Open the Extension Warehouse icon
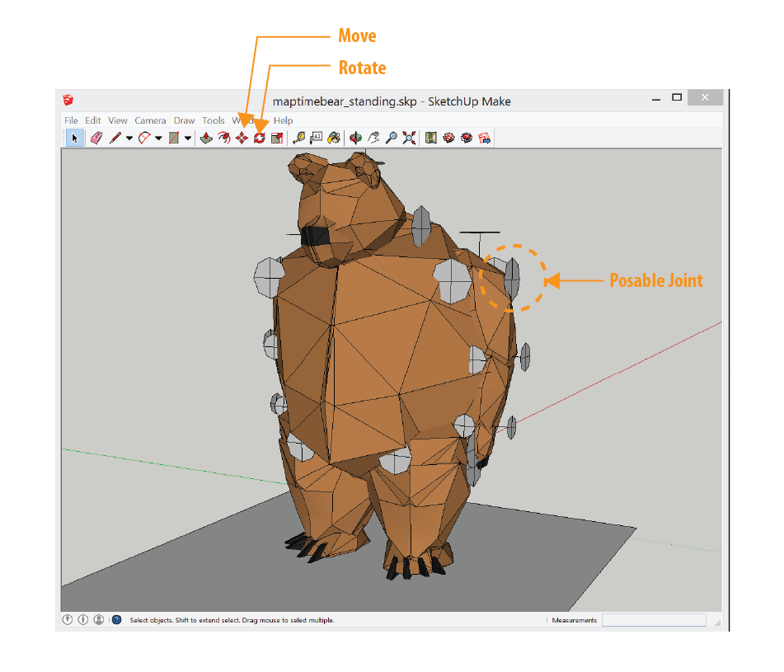This screenshot has height=672, width=784. pyautogui.click(x=467, y=138)
